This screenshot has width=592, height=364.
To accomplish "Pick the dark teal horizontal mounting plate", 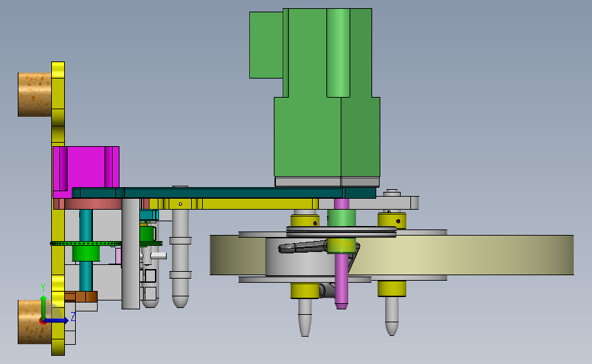I will (x=223, y=193).
